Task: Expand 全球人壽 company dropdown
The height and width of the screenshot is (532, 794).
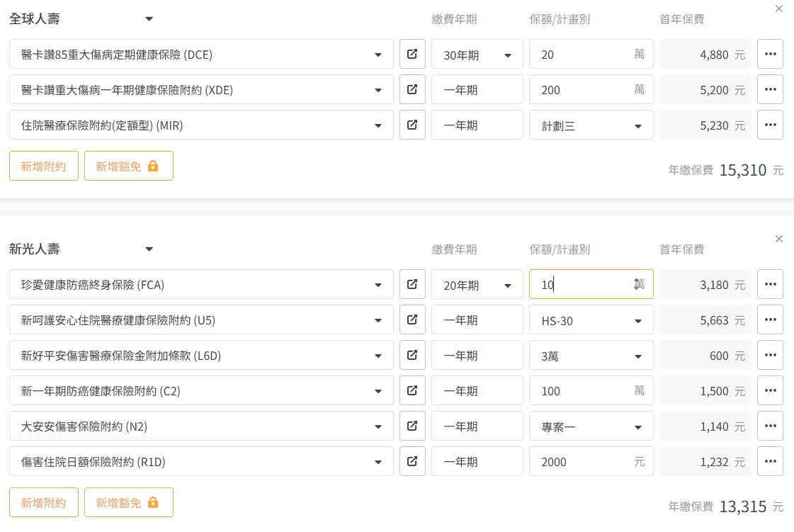Action: [x=149, y=19]
